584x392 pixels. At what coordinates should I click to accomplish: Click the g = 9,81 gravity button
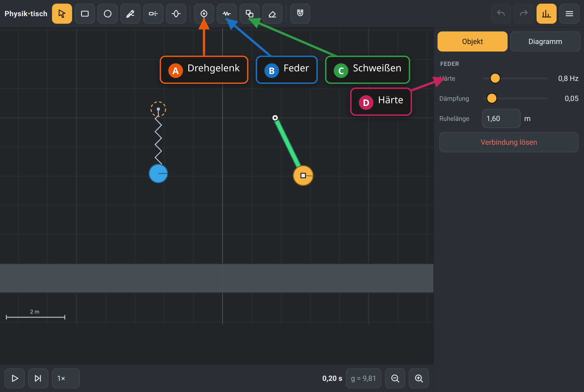(364, 378)
